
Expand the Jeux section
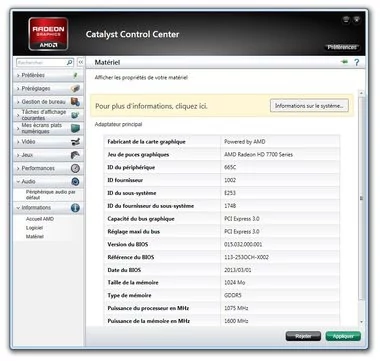point(18,155)
